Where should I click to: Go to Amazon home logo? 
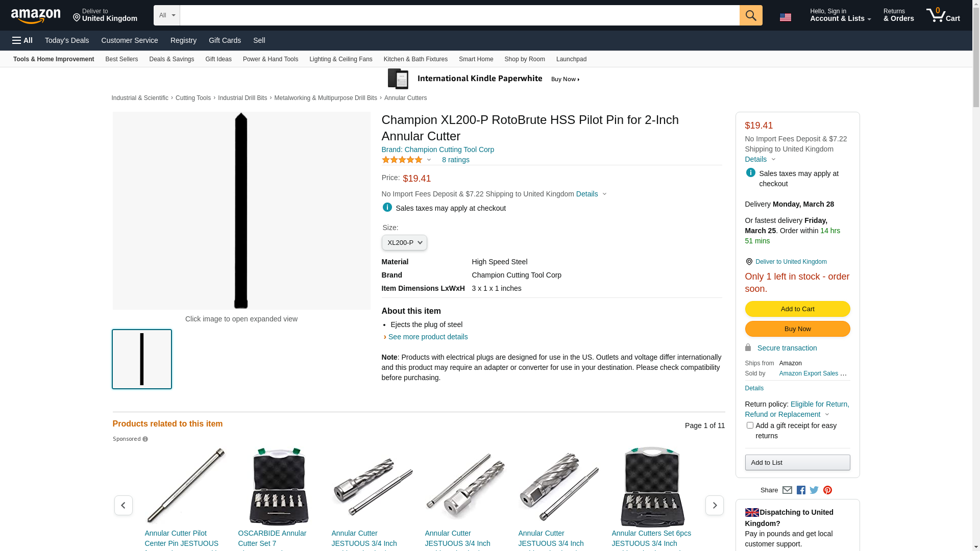click(36, 16)
